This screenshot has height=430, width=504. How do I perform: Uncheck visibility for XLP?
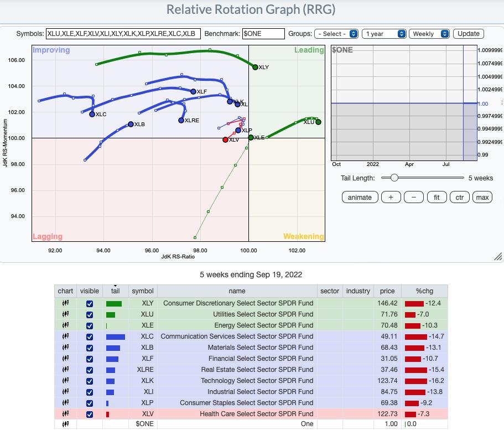coord(90,403)
